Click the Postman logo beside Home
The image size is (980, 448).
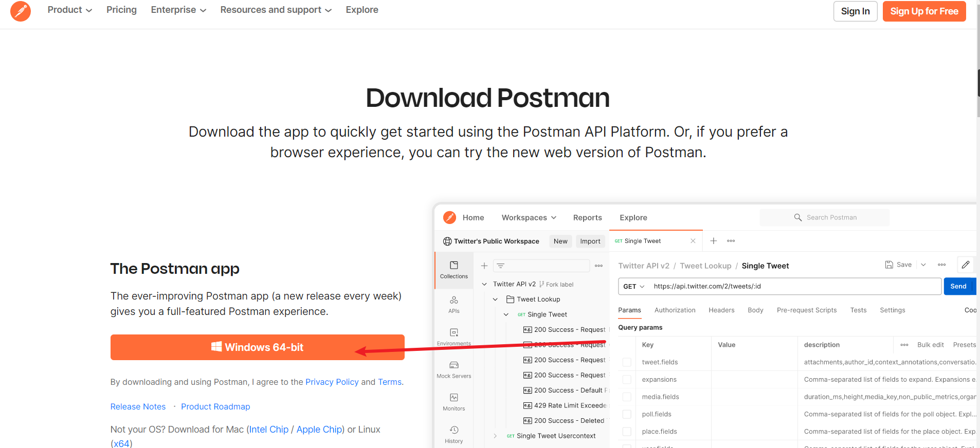[x=450, y=217]
